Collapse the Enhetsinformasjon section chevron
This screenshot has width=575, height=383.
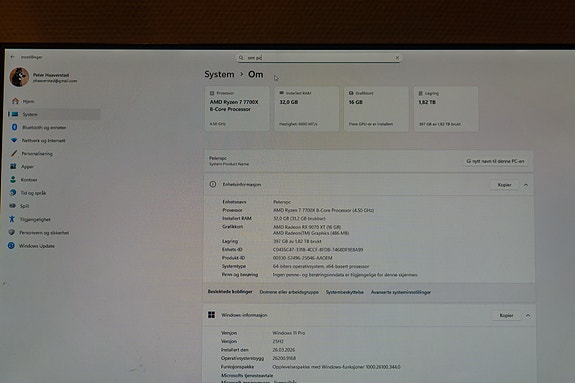[x=526, y=185]
